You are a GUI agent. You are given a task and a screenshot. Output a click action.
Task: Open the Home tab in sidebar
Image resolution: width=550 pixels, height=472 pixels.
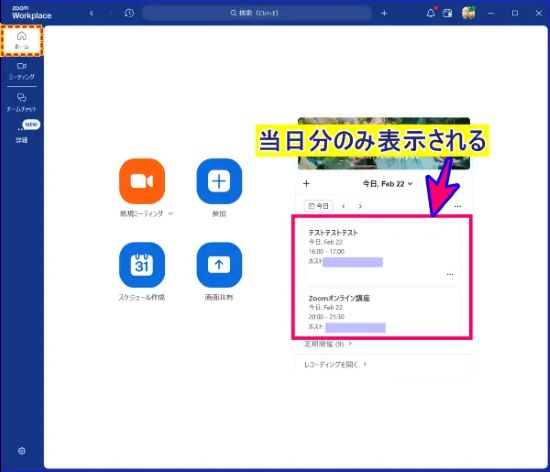pos(22,40)
